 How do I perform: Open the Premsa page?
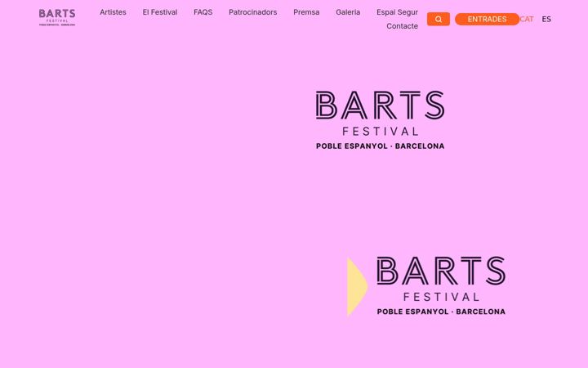pyautogui.click(x=306, y=12)
